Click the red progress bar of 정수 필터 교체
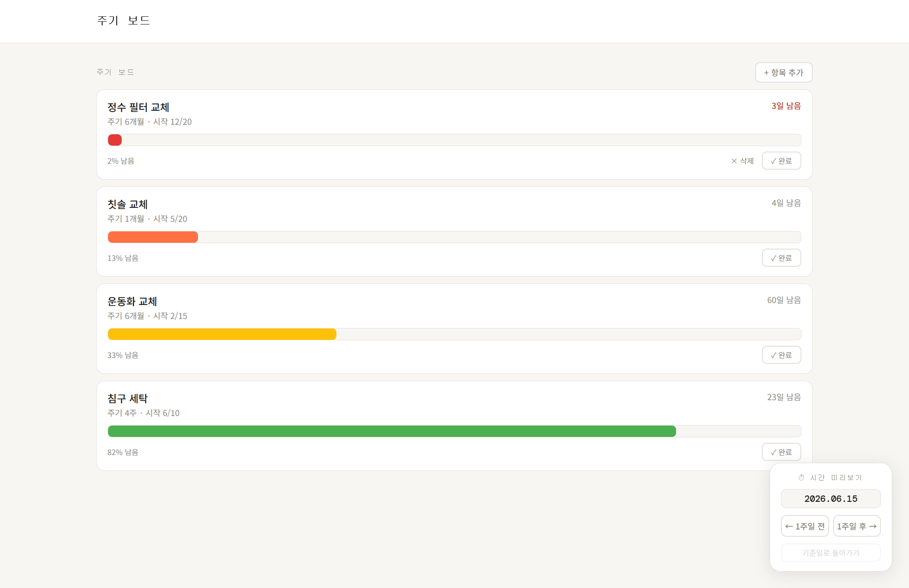909x588 pixels. click(x=115, y=140)
